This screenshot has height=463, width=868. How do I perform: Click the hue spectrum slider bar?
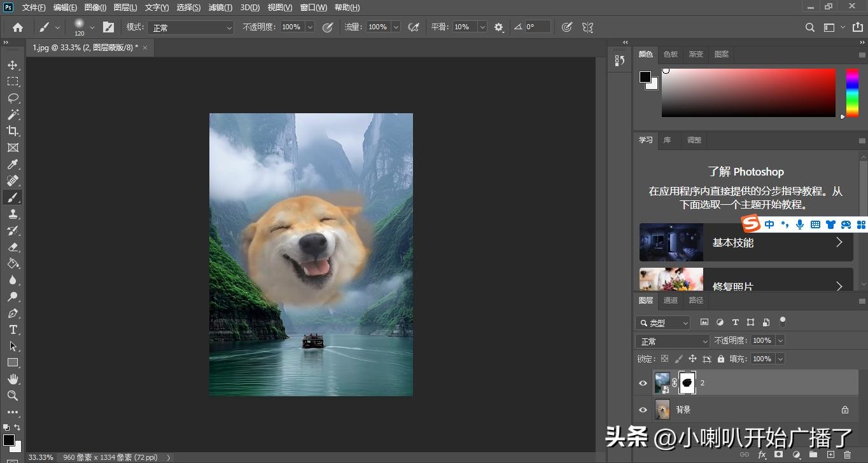click(x=851, y=93)
